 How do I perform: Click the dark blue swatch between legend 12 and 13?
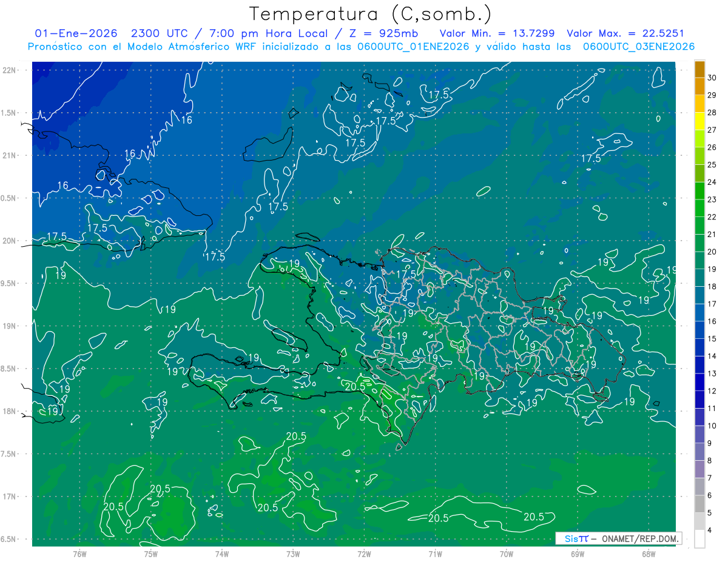(699, 383)
